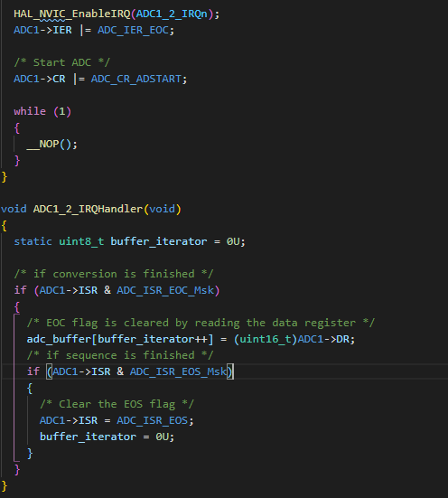Click ADC1->ISR in EOC condition
448x498 pixels.
[x=69, y=290]
